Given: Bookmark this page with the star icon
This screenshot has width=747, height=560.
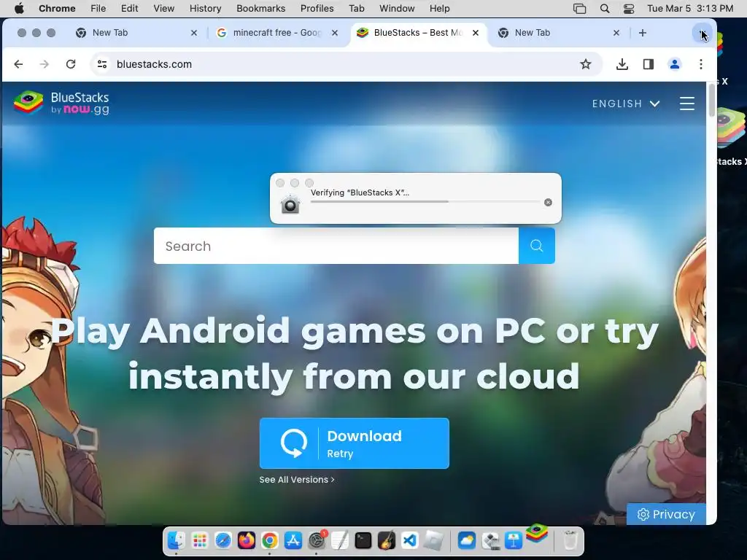Looking at the screenshot, I should click(x=586, y=64).
